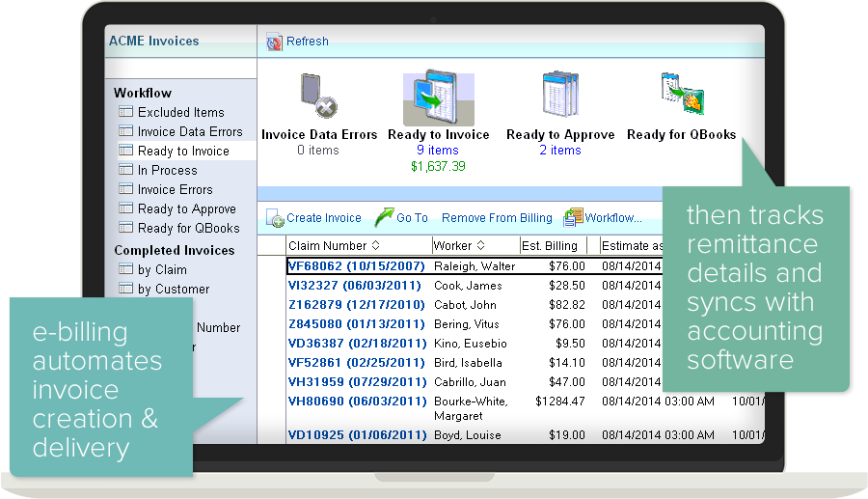Click the green Go To arrow
The height and width of the screenshot is (499, 868).
384,218
